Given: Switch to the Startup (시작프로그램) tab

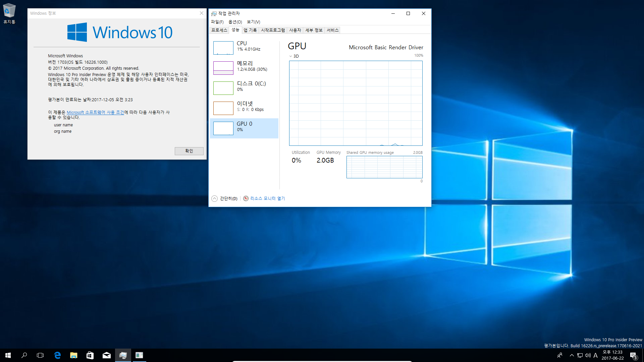Looking at the screenshot, I should pyautogui.click(x=273, y=30).
